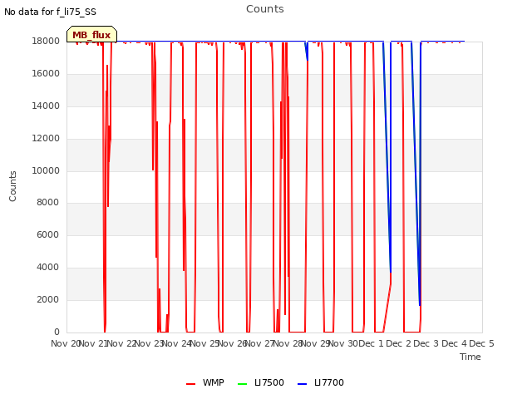Select the MB_flux tab label
The height and width of the screenshot is (399, 532).
pos(91,35)
